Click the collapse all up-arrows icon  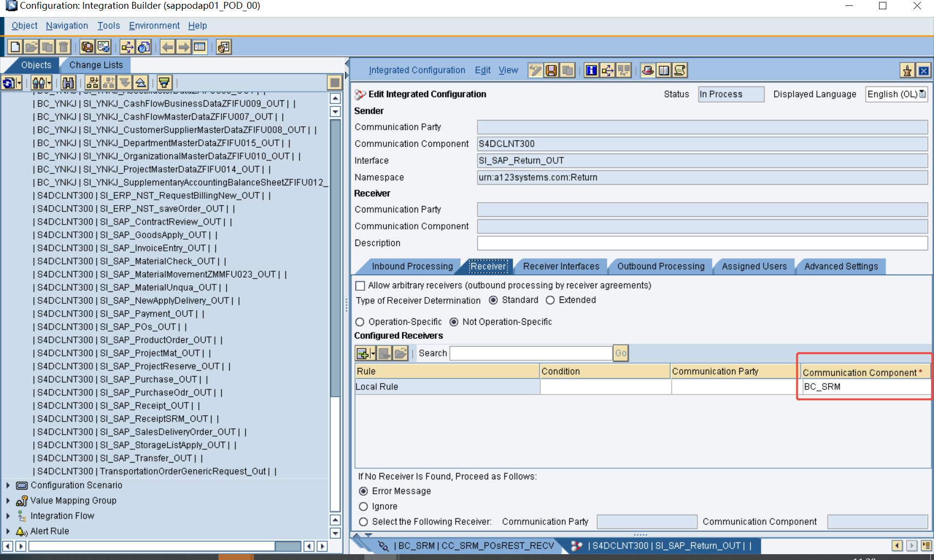coord(141,83)
